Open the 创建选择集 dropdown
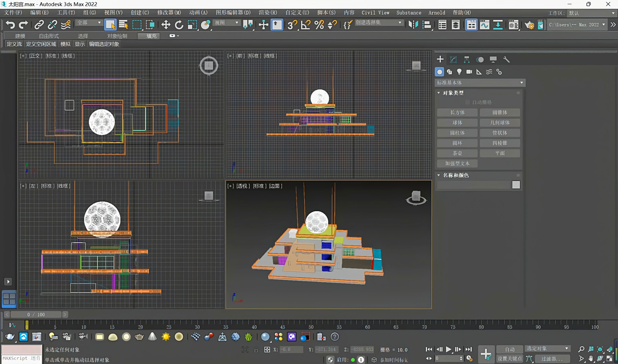The image size is (618, 364). click(379, 23)
